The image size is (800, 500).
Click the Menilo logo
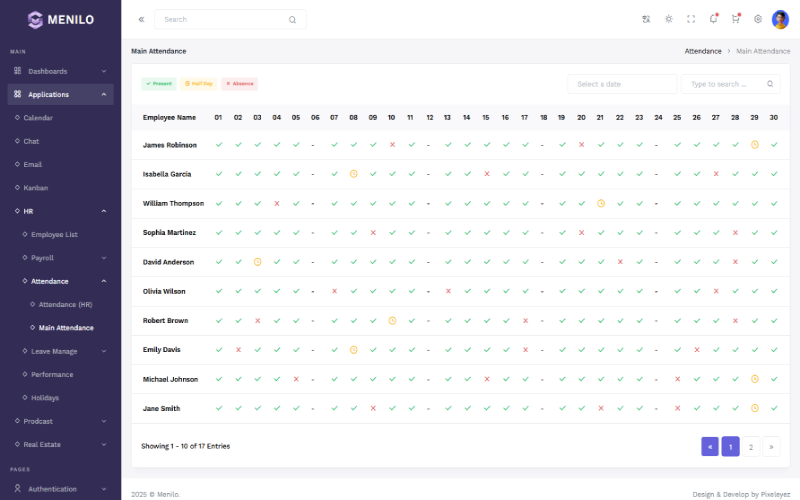pyautogui.click(x=61, y=20)
